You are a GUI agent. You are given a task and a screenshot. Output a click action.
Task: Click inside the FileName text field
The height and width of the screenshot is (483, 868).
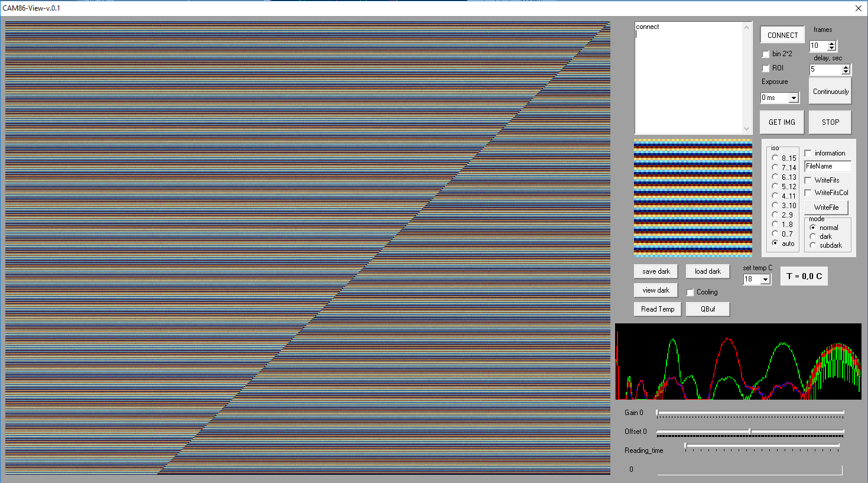(x=828, y=166)
